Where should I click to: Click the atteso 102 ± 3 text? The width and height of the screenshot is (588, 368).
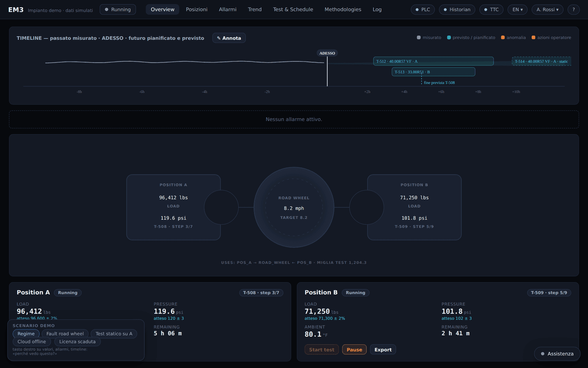456,319
